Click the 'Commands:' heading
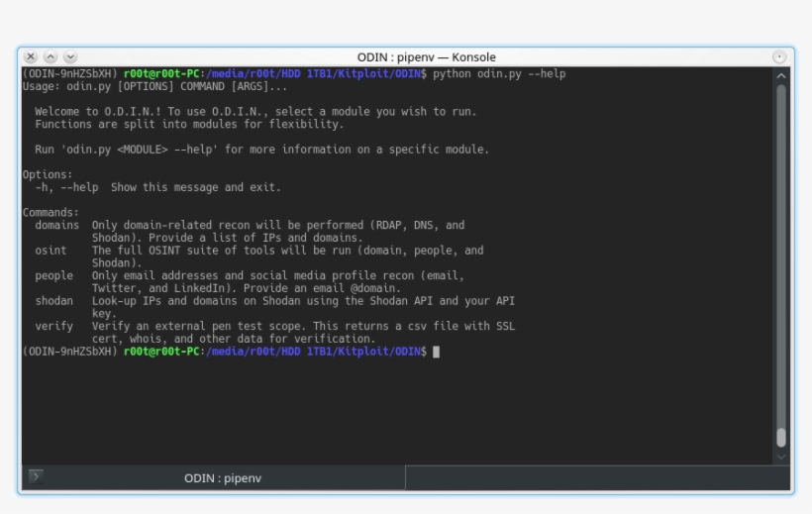This screenshot has height=514, width=812. (x=51, y=213)
